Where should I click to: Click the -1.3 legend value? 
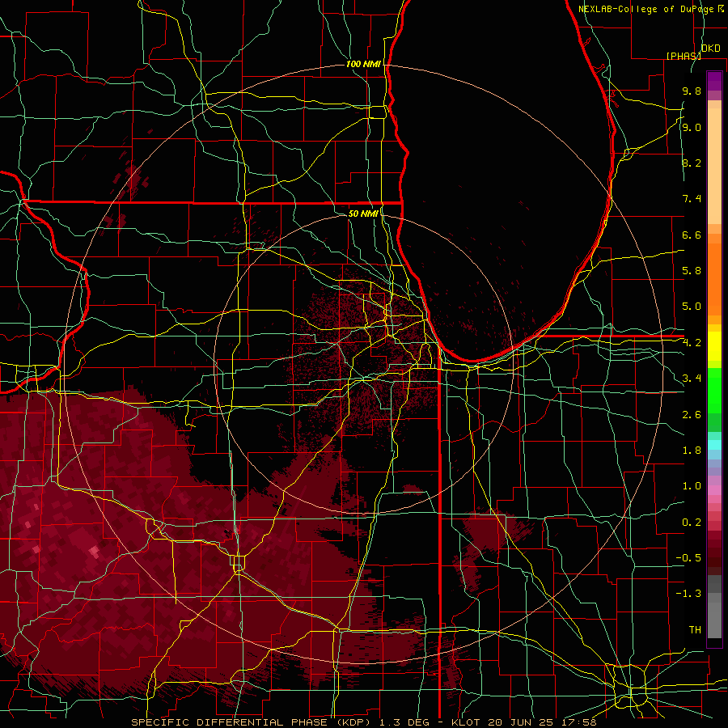[688, 594]
